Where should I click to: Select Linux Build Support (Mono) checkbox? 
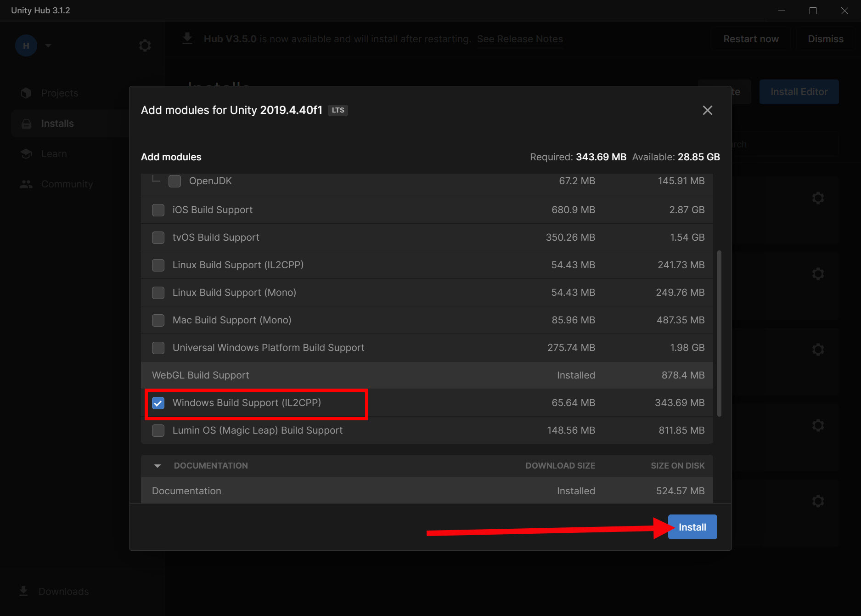click(x=158, y=293)
